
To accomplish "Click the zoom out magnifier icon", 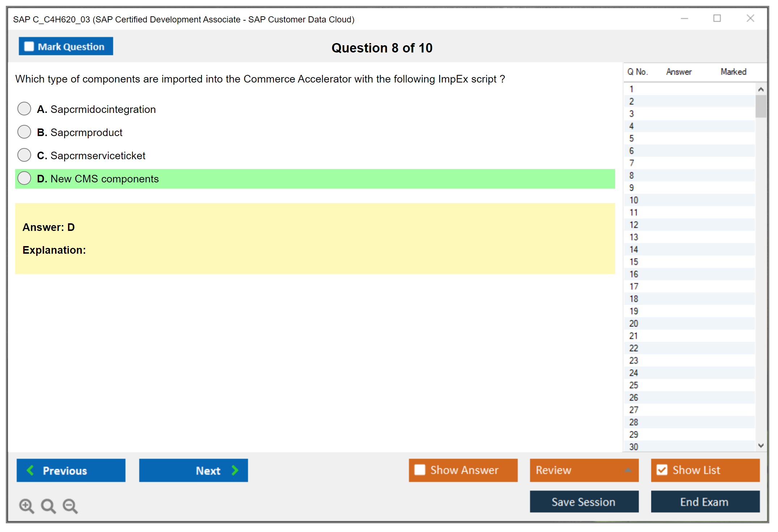I will coord(70,505).
